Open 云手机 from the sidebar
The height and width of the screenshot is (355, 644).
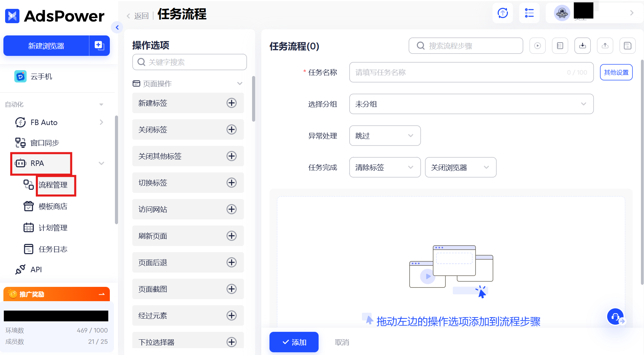(x=41, y=76)
